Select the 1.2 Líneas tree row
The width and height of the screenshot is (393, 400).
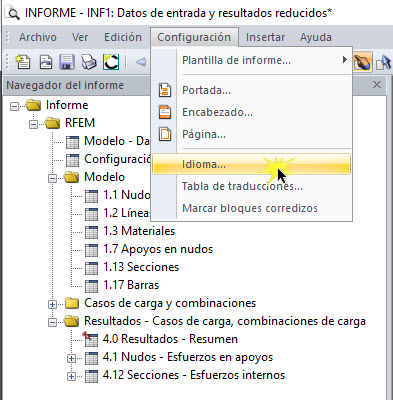click(x=126, y=213)
